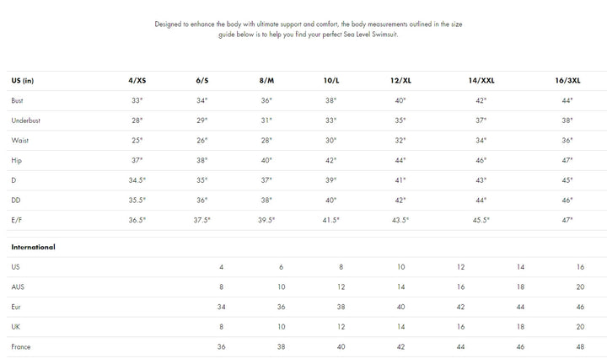The image size is (607, 364).
Task: Click the 10/L size column header
Action: (x=330, y=80)
